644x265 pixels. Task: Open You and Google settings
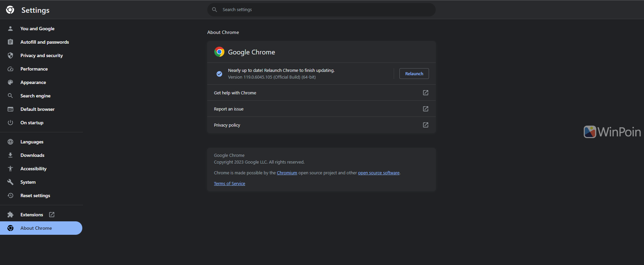click(37, 29)
